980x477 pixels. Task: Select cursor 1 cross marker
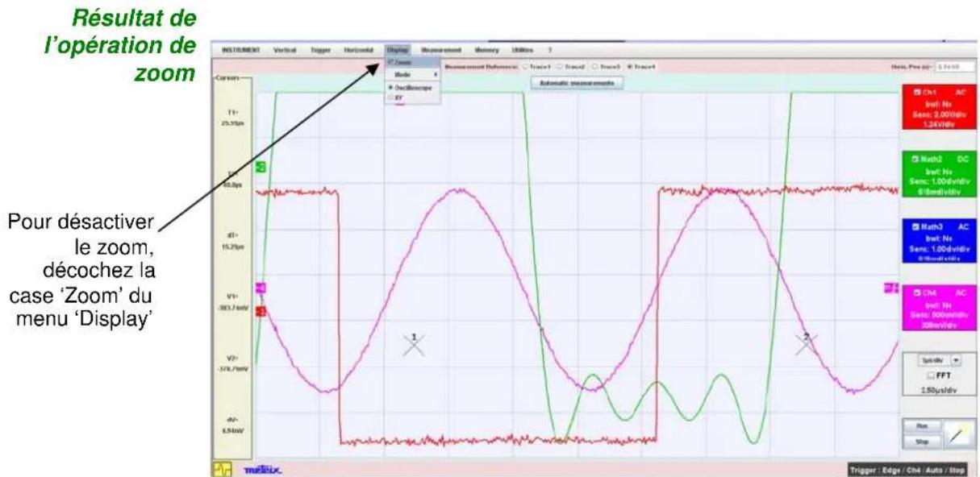(x=413, y=345)
